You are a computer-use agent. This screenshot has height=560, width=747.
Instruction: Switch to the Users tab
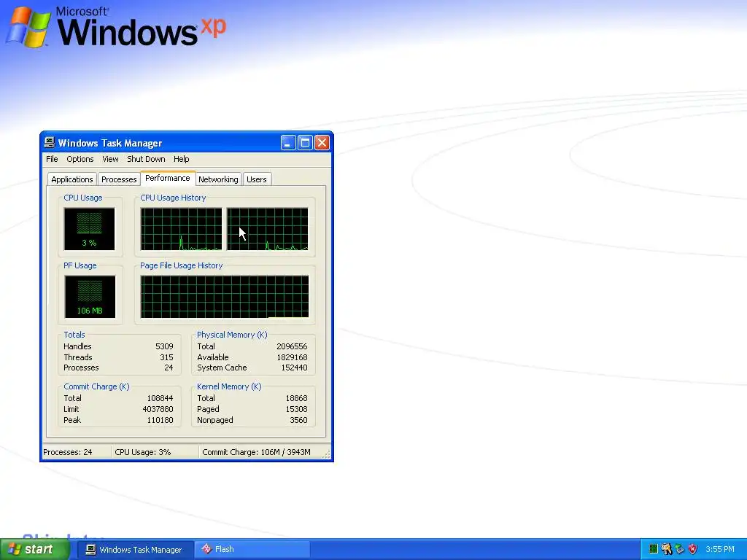[x=257, y=179]
